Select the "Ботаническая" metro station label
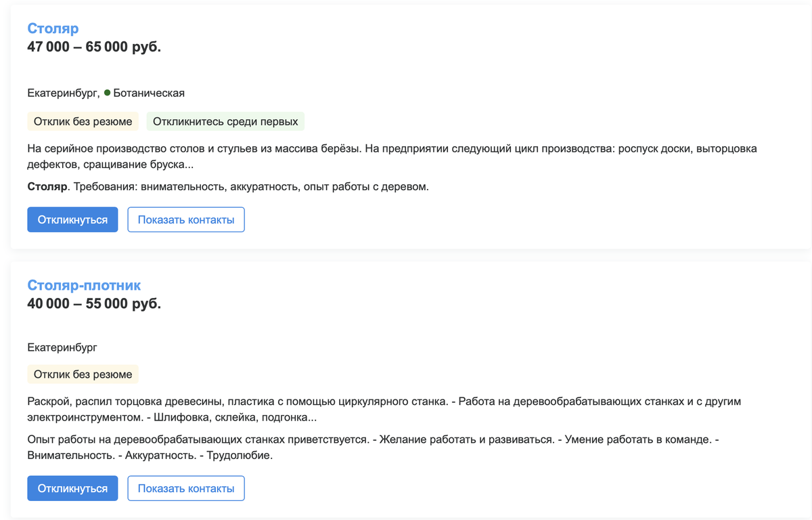Viewport: 812px width, 520px height. click(149, 93)
